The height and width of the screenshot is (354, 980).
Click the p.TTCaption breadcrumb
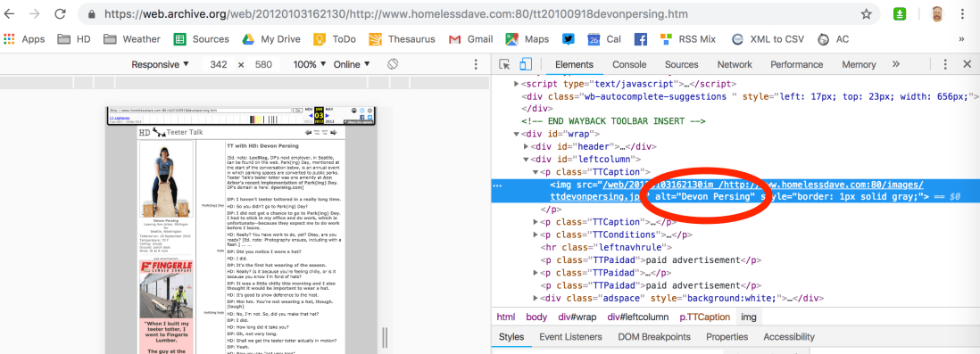click(703, 317)
